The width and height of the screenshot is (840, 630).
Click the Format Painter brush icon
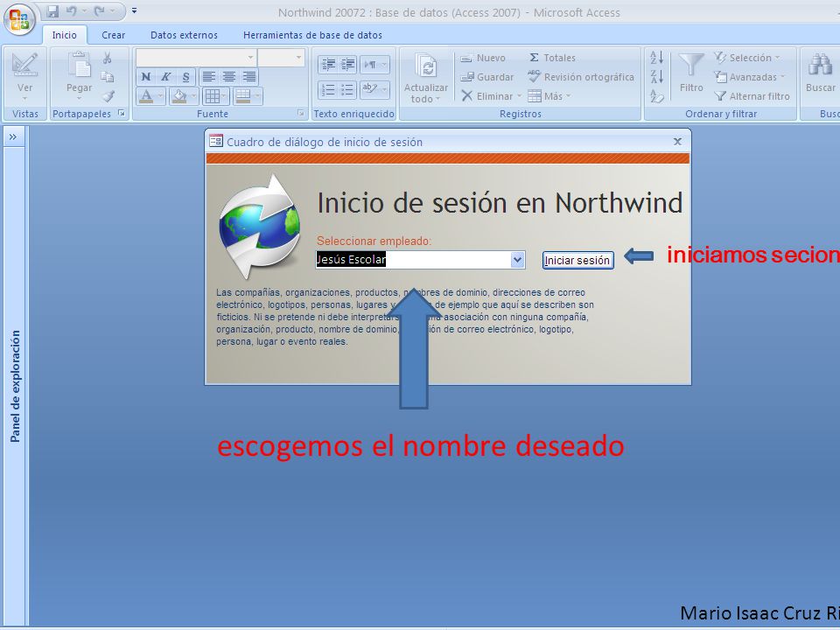(108, 96)
